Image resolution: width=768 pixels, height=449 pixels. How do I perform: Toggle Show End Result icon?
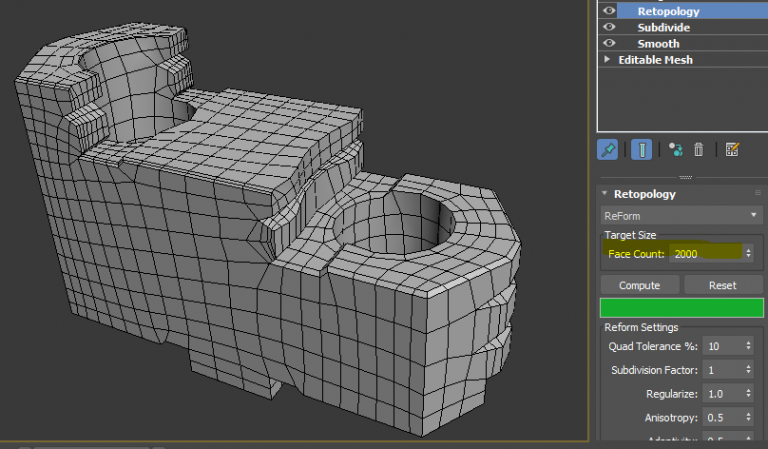click(642, 150)
